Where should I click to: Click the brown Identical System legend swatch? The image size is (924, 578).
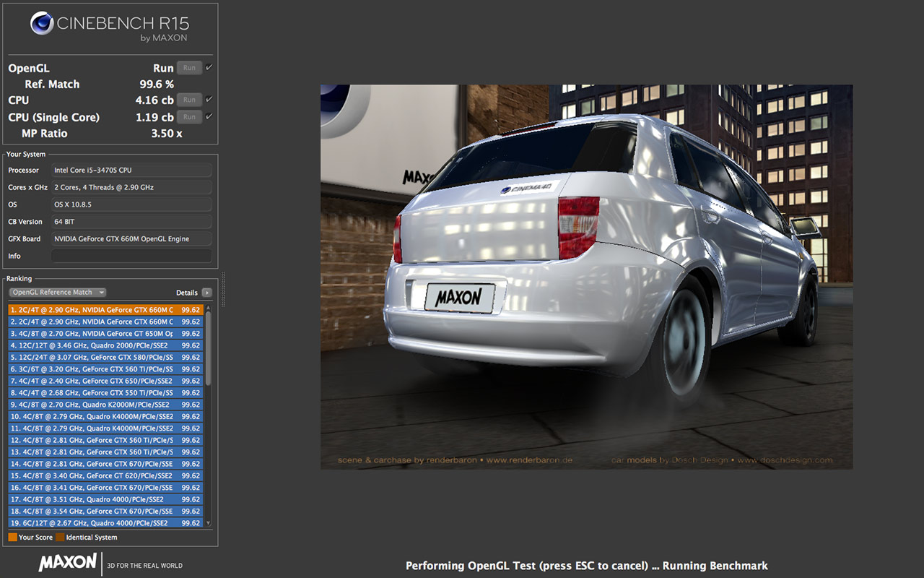60,538
